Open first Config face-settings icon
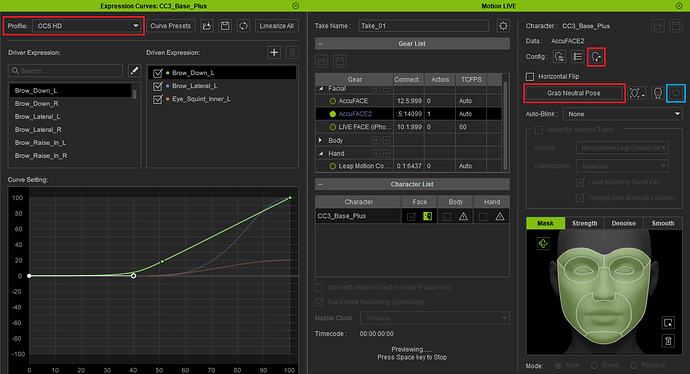Viewport: 690px width, 374px height. coord(559,57)
